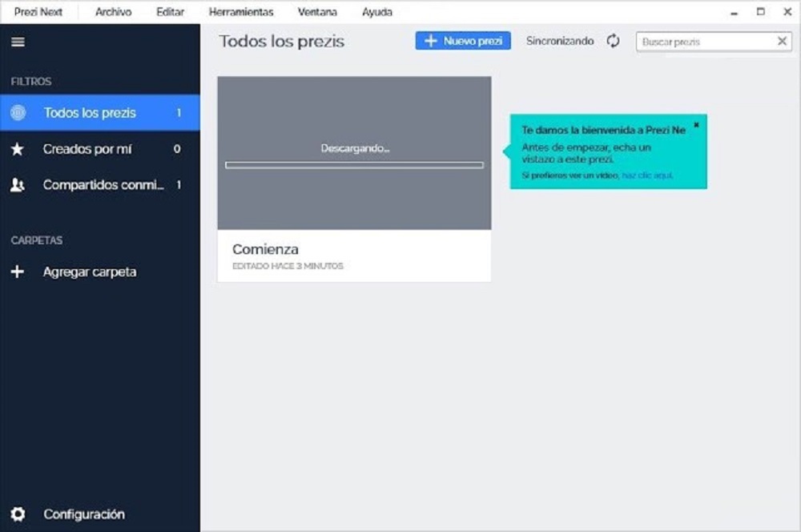801x532 pixels.
Task: Minimize the Prezi Next window
Action: click(734, 12)
